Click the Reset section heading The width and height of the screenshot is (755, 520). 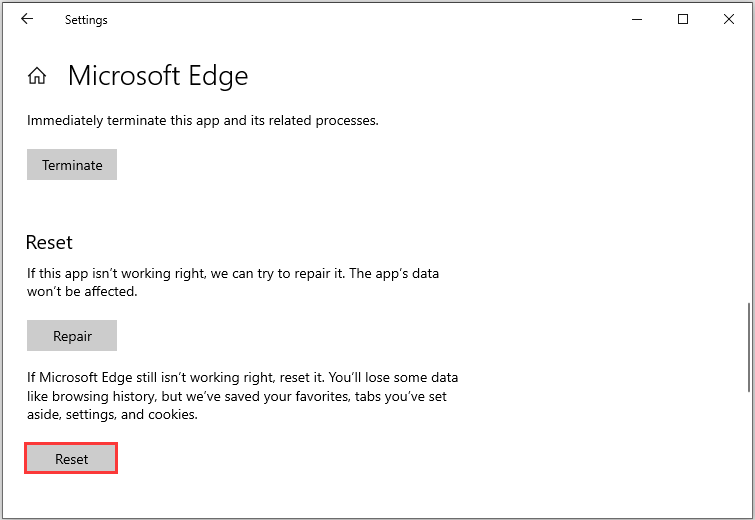coord(49,243)
